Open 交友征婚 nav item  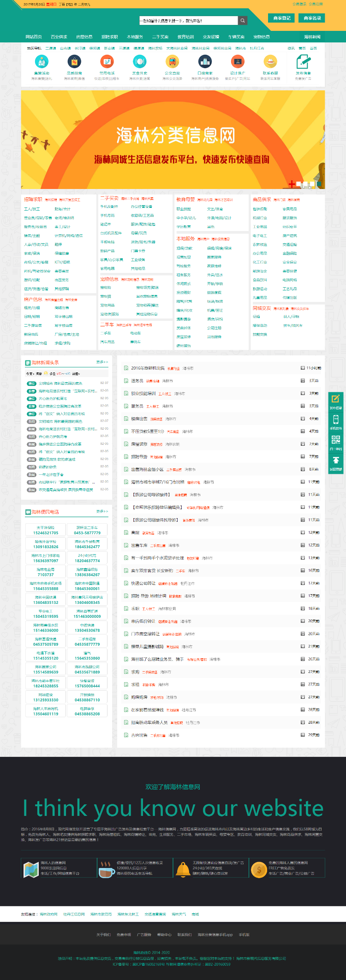211,37
